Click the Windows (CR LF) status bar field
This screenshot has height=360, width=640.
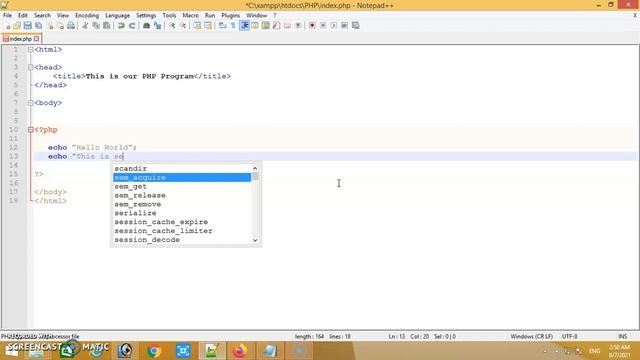click(x=531, y=337)
